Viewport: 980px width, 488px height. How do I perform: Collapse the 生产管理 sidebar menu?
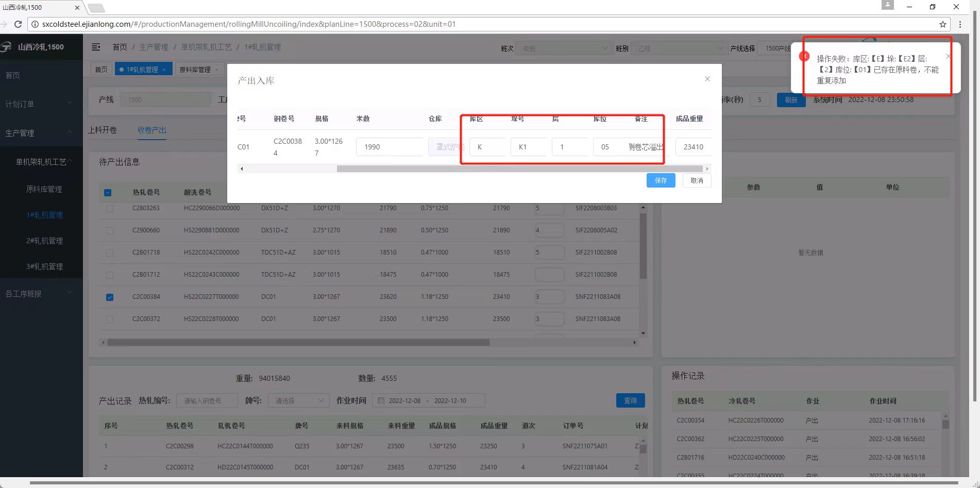point(41,133)
